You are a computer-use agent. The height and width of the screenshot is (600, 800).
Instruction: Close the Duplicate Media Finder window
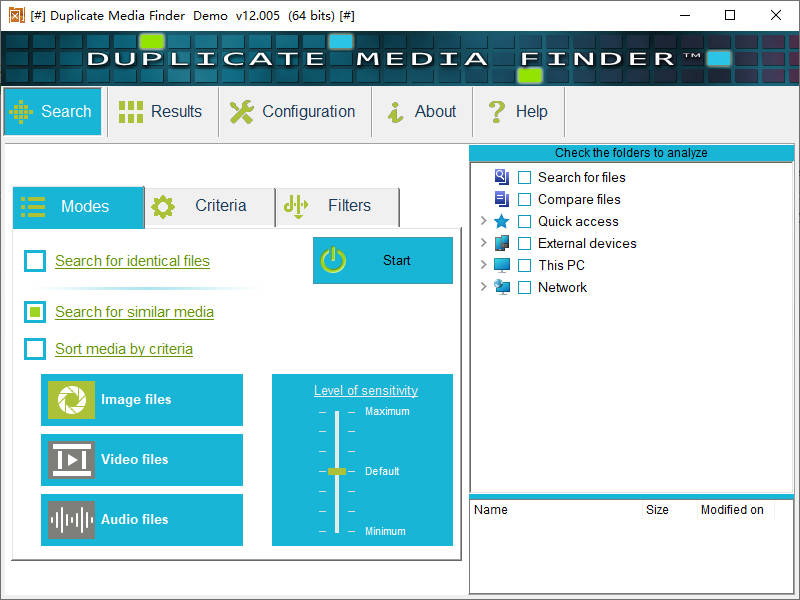coord(776,15)
